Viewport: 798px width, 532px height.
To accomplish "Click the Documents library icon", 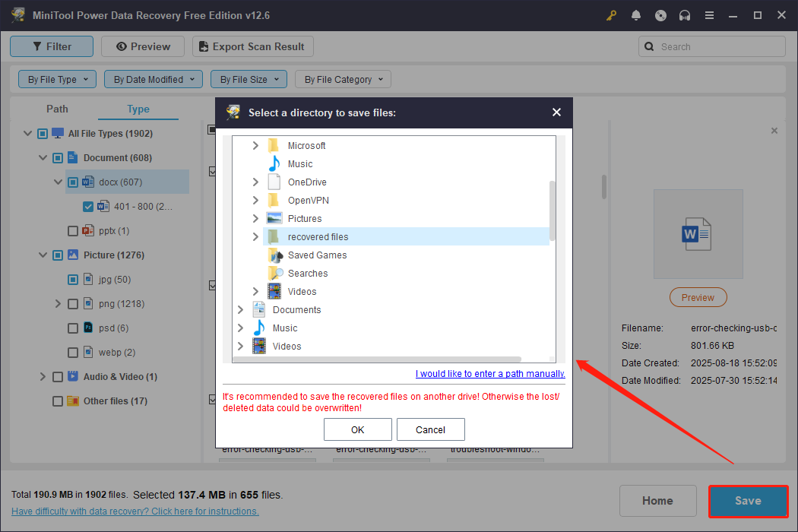I will point(259,309).
